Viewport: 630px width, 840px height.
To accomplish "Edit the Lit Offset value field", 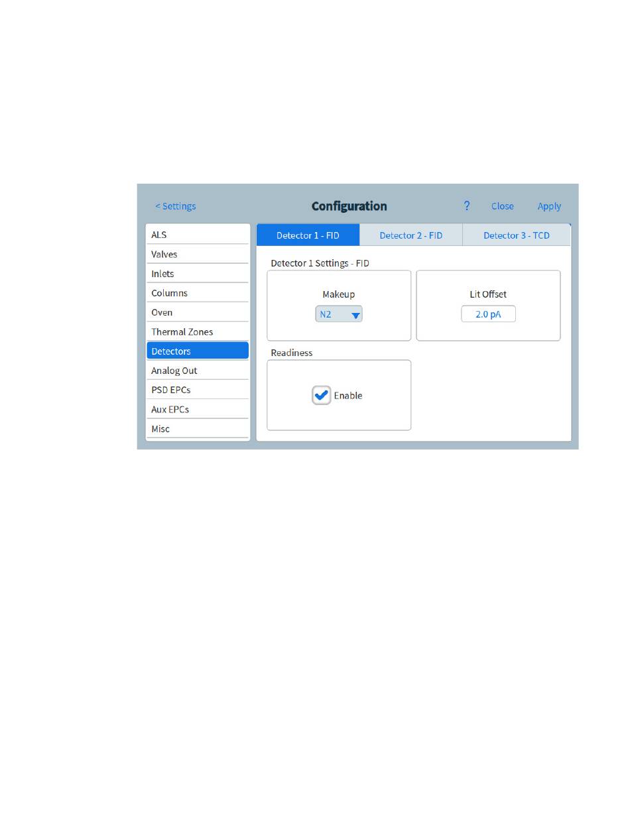I will pyautogui.click(x=488, y=314).
